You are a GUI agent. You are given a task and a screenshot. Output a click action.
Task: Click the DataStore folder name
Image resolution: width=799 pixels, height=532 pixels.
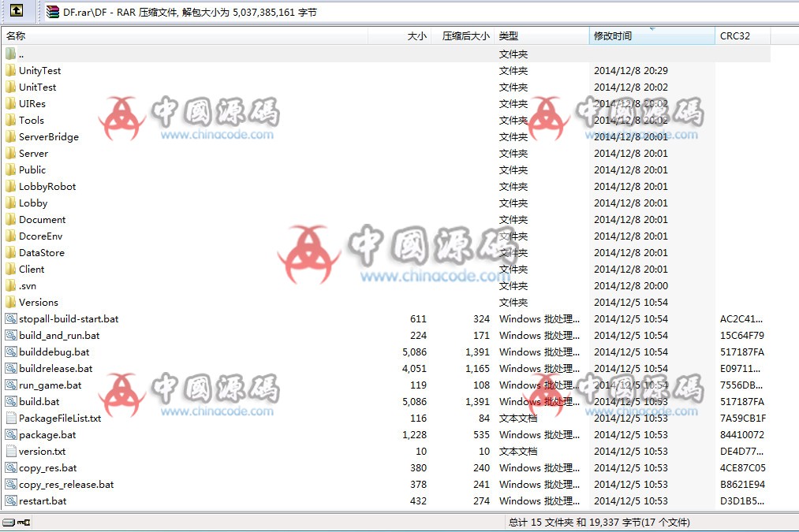point(42,252)
